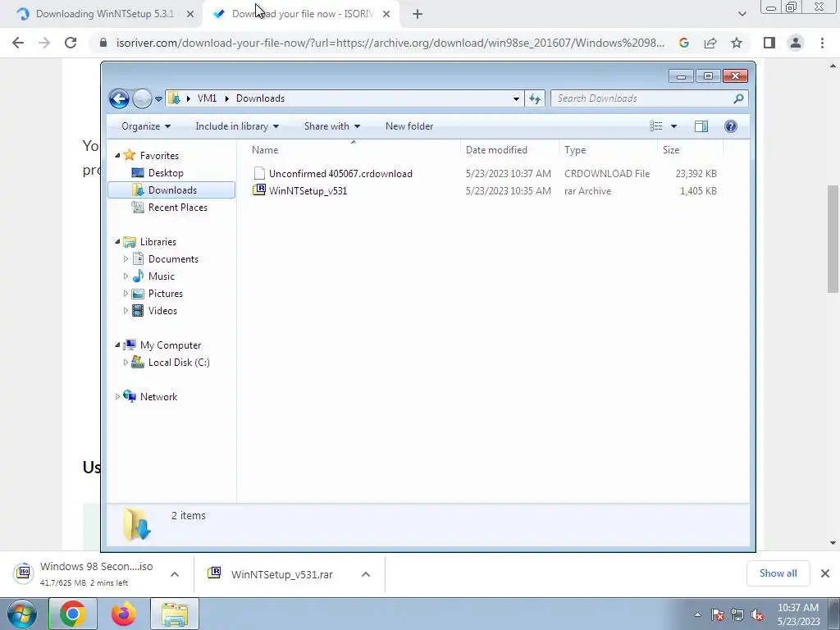Click Chrome's back navigation arrow
Screen dimensions: 840x630
pyautogui.click(x=18, y=43)
